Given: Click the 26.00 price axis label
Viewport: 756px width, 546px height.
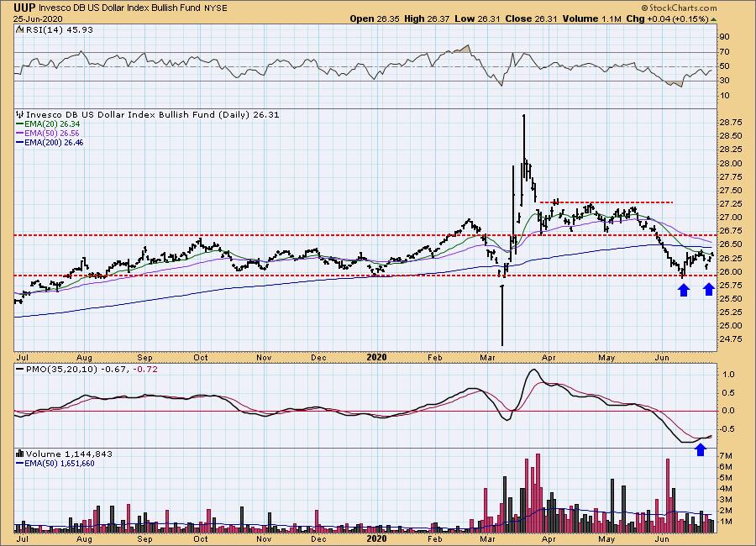Looking at the screenshot, I should point(731,271).
